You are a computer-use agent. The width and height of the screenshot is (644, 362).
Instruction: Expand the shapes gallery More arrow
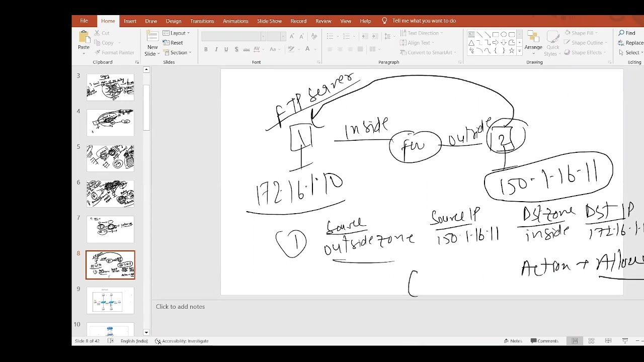(519, 51)
